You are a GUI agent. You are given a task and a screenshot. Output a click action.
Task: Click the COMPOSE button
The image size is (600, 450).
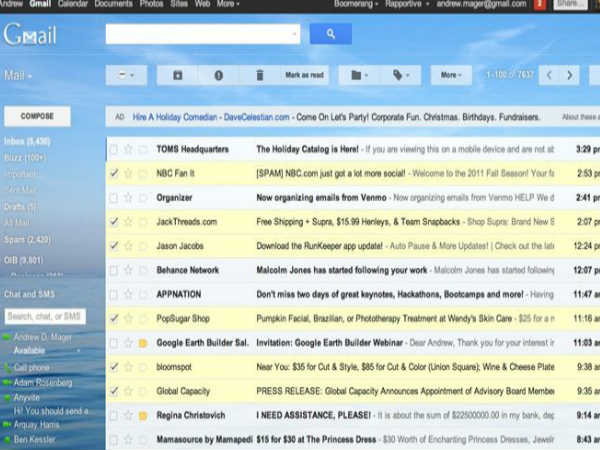(37, 116)
